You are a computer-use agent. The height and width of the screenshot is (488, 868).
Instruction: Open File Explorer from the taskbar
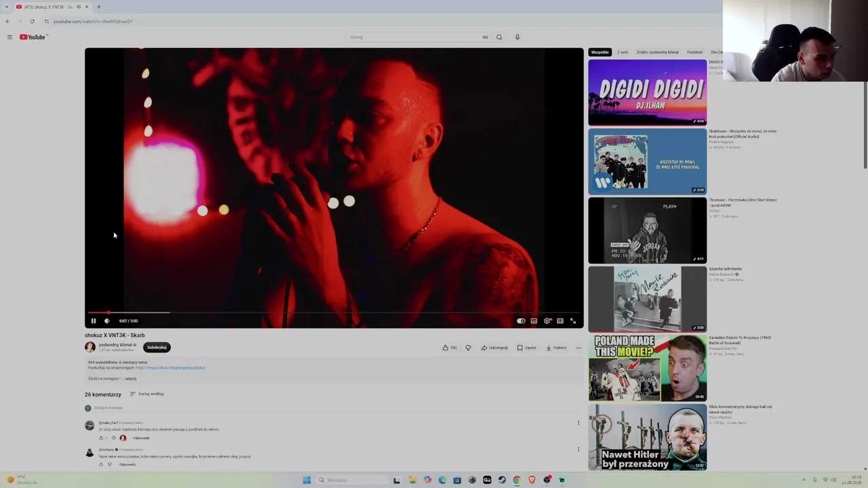pos(412,480)
